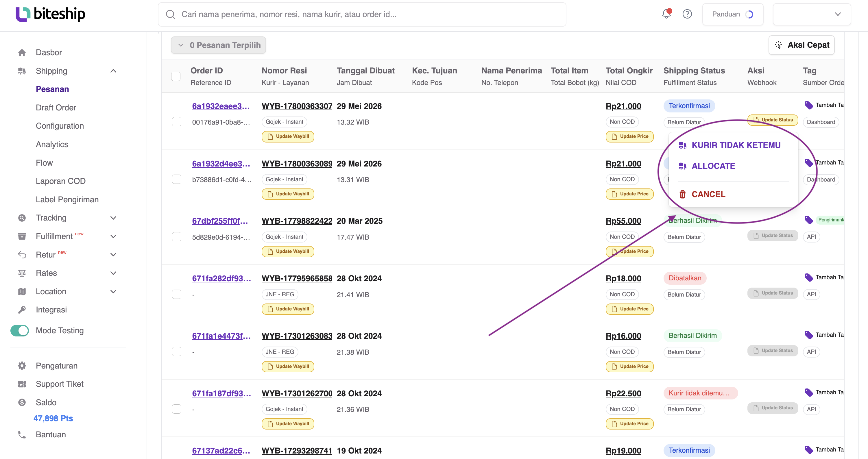Open Analytics in sidebar
This screenshot has width=868, height=459.
52,145
